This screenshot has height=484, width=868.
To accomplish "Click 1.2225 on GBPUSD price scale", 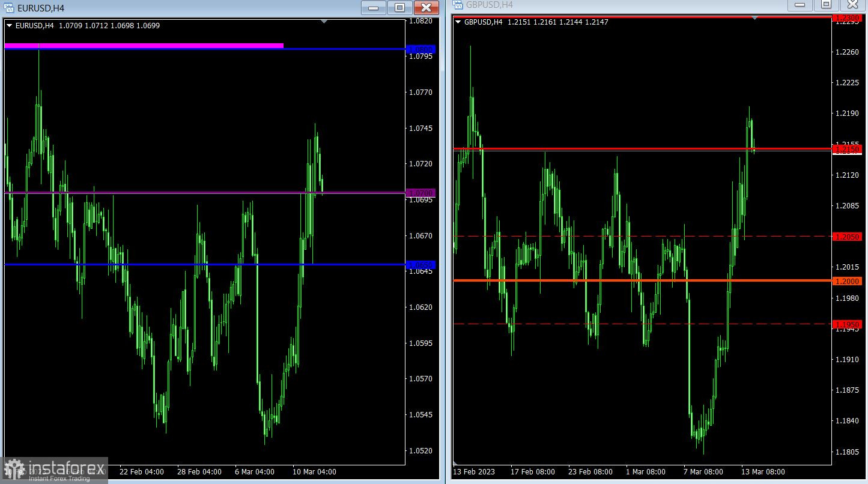I will (847, 83).
